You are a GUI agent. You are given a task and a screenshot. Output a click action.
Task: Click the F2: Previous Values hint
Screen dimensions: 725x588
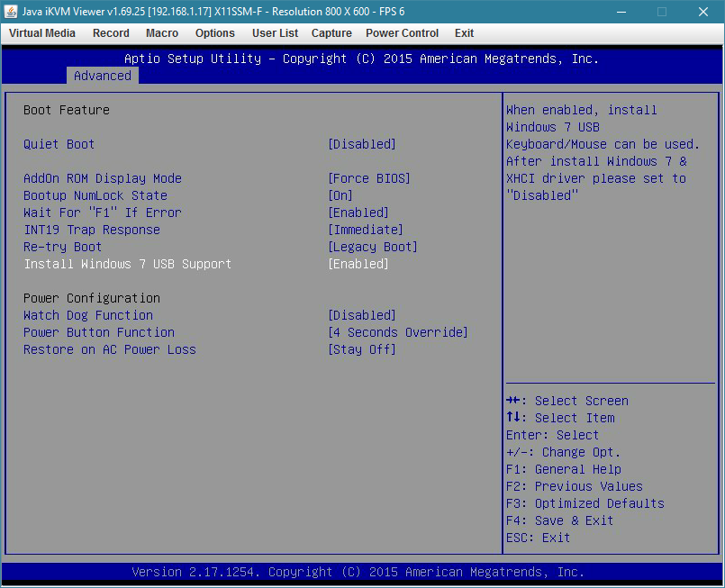pyautogui.click(x=575, y=486)
